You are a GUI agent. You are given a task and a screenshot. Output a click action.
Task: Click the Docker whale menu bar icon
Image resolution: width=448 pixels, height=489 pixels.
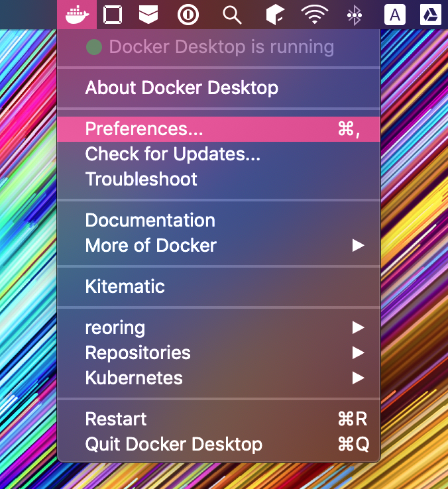pyautogui.click(x=77, y=15)
